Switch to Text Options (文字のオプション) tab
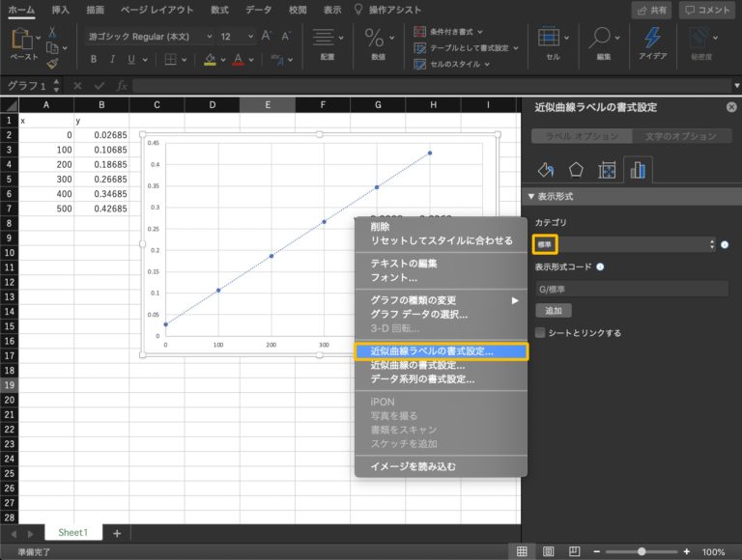This screenshot has height=560, width=742. click(681, 136)
